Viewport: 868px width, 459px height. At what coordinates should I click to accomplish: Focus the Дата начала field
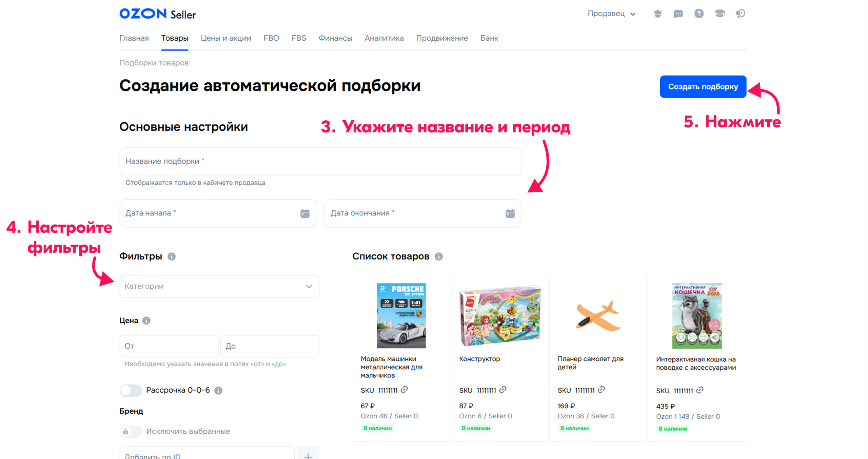(218, 213)
